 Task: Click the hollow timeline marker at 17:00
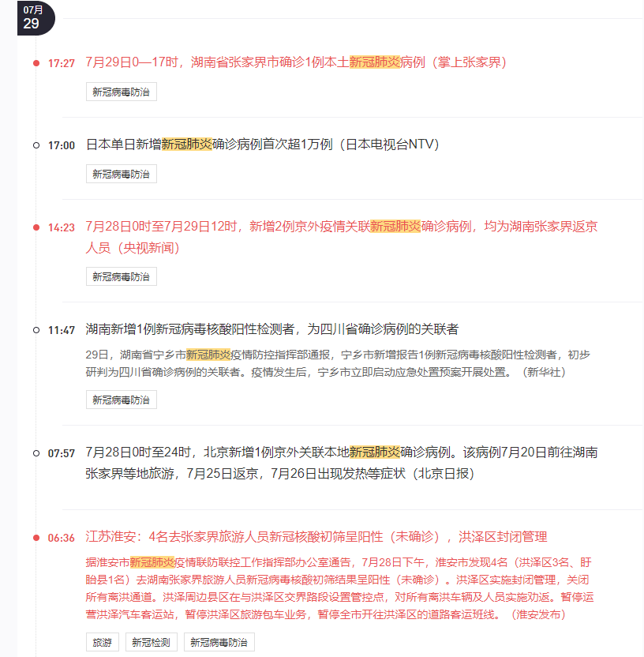tap(36, 145)
